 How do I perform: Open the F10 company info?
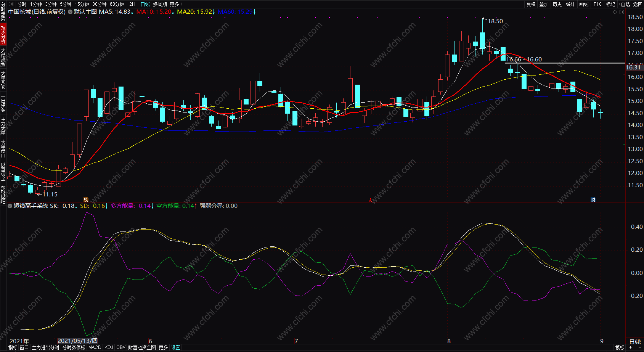click(597, 4)
